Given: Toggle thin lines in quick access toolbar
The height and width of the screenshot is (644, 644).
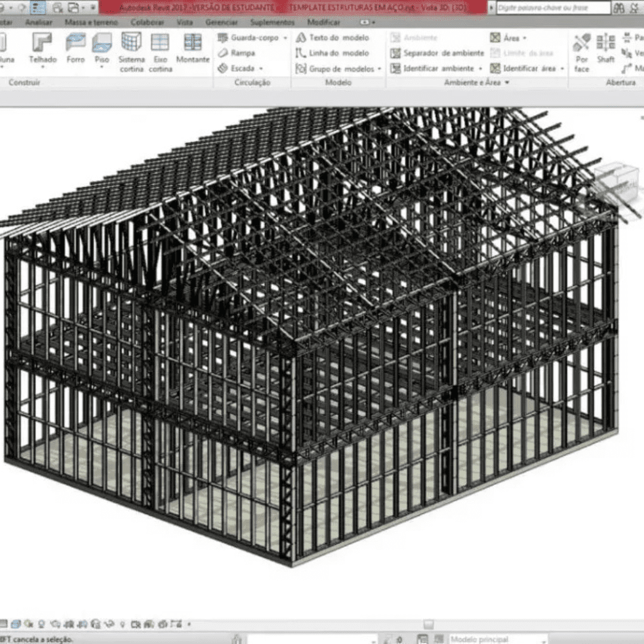Looking at the screenshot, I should (x=38, y=8).
